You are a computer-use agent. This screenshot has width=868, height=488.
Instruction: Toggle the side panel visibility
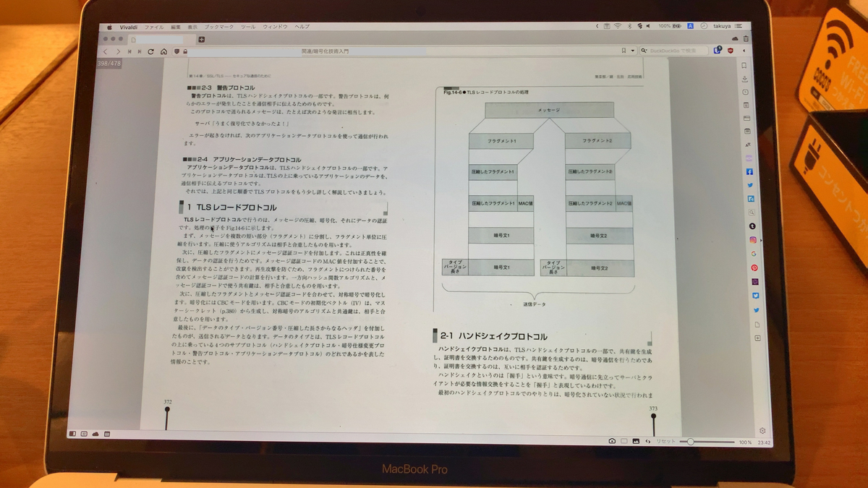coord(72,434)
